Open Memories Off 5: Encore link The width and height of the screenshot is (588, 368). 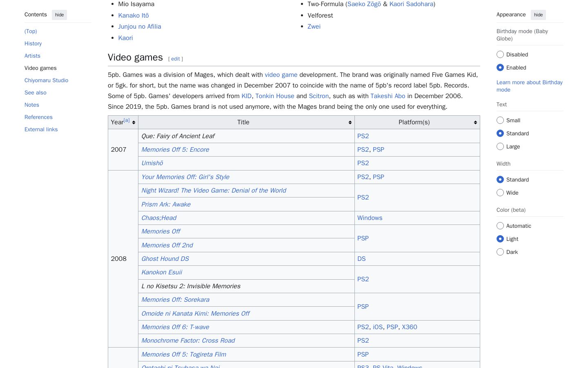[x=175, y=150]
